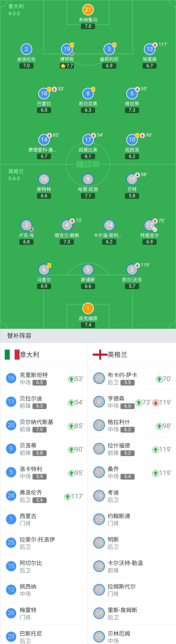The width and height of the screenshot is (176, 644).
Task: Tap Pickford's orange number 1 badge
Action: click(x=88, y=308)
